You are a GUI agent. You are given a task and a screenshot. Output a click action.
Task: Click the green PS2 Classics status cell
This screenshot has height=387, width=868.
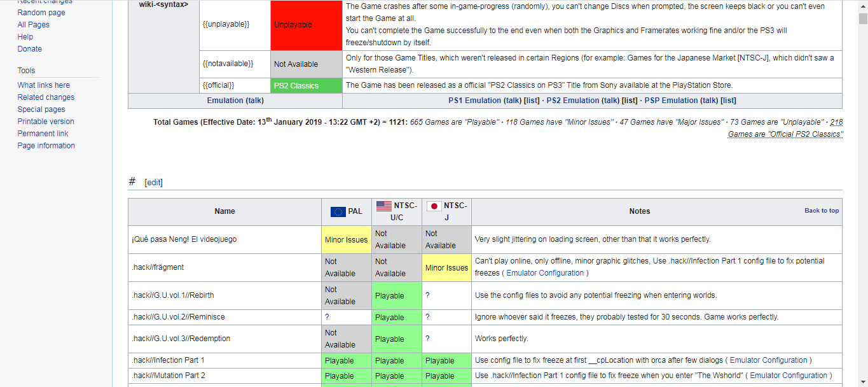[306, 86]
